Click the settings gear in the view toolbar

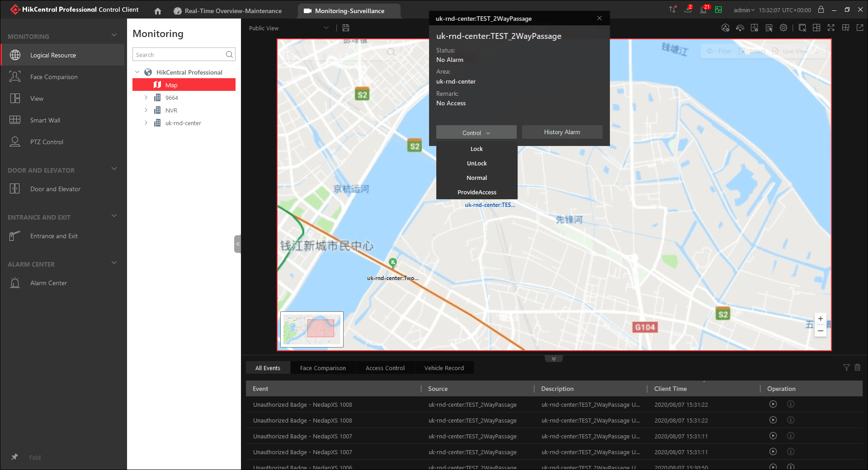point(783,28)
